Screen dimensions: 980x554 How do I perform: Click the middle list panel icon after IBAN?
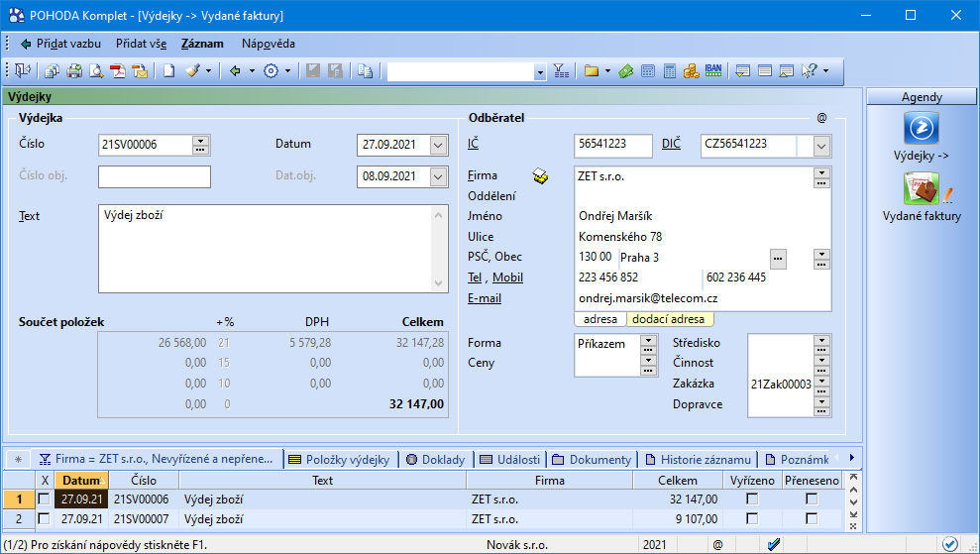point(764,71)
